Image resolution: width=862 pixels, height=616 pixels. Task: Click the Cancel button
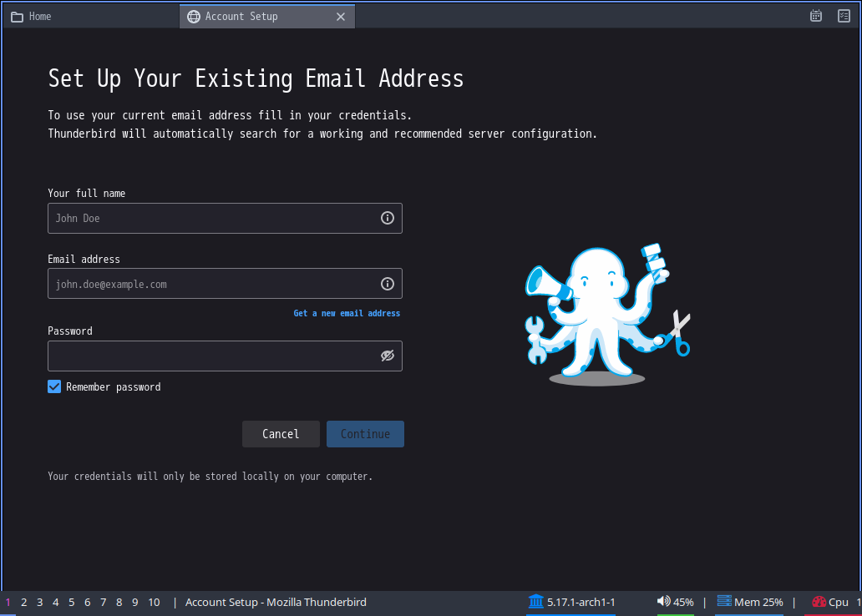[281, 434]
